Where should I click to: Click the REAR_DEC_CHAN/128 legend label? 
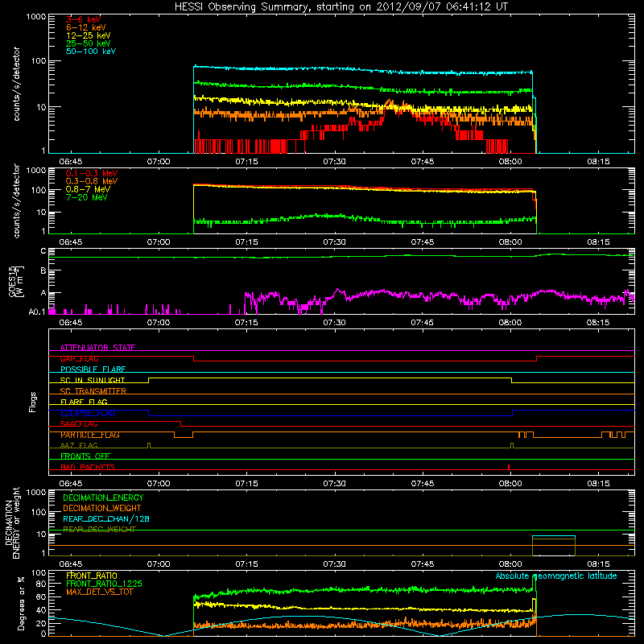coord(106,519)
